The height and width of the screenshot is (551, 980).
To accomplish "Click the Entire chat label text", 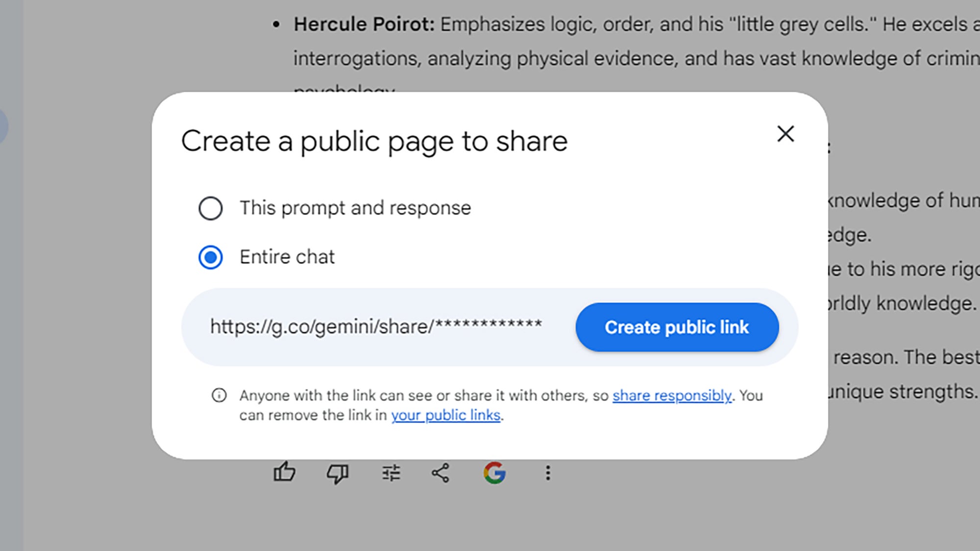I will (287, 257).
